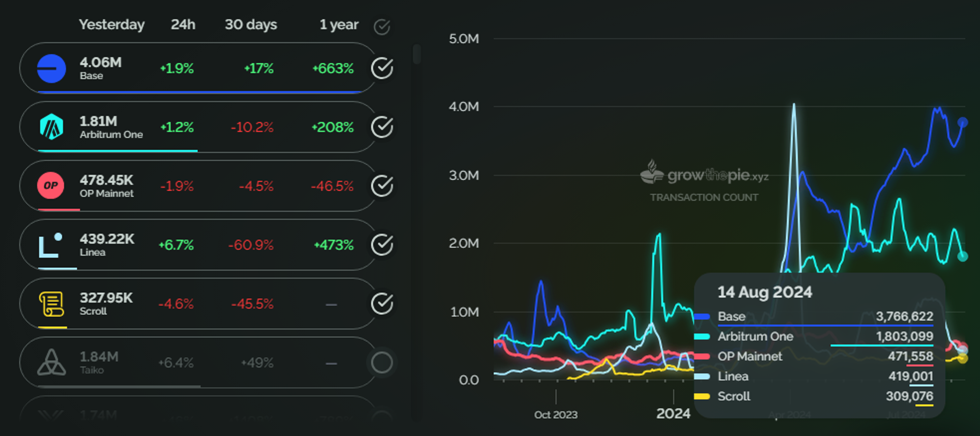980x436 pixels.
Task: Deselect Scroll chain checkmark
Action: 382,304
